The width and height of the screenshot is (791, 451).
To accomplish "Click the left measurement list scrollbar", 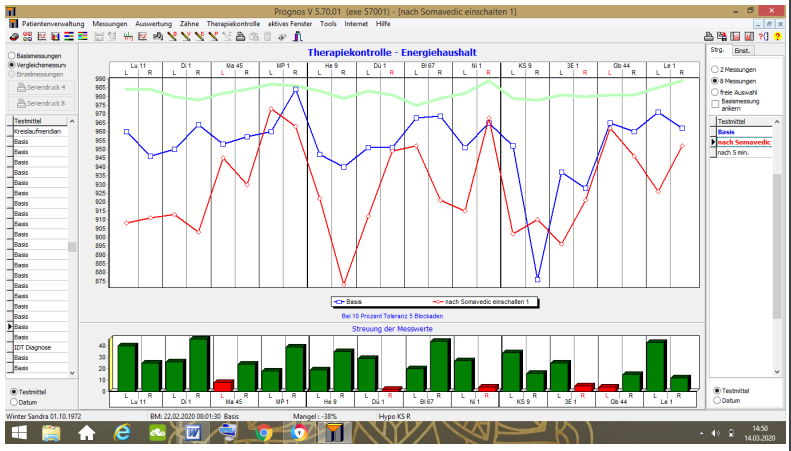I will 71,246.
